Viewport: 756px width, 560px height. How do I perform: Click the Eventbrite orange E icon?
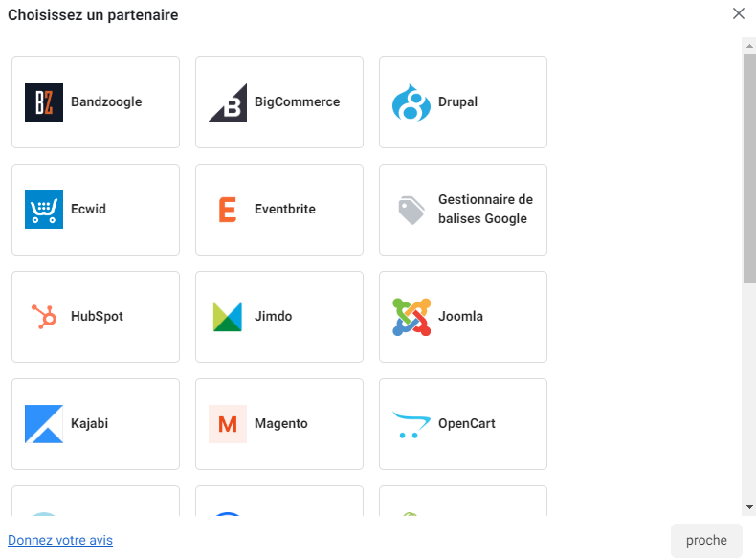(x=228, y=210)
